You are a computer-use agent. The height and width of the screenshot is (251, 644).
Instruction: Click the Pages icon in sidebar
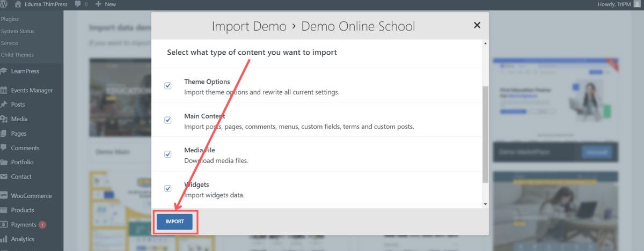pyautogui.click(x=4, y=134)
